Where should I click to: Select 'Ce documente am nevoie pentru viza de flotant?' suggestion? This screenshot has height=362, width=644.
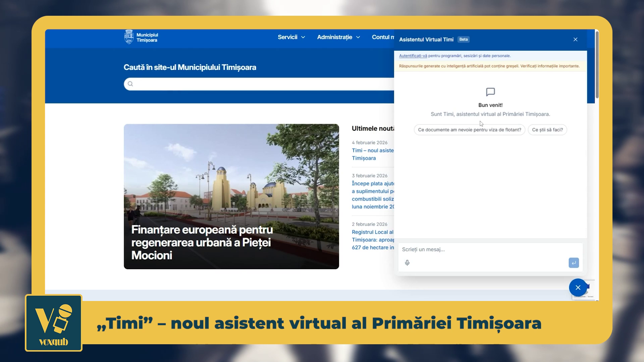pos(469,130)
